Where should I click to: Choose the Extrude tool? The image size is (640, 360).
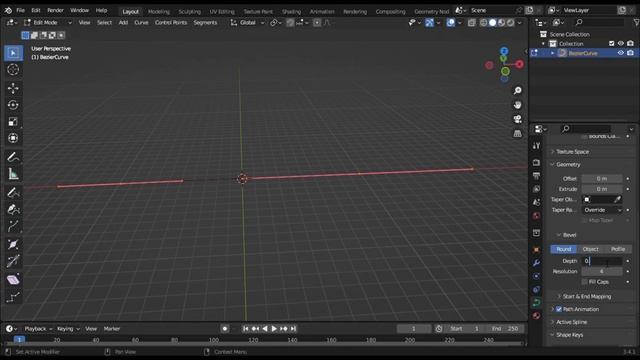(x=13, y=226)
